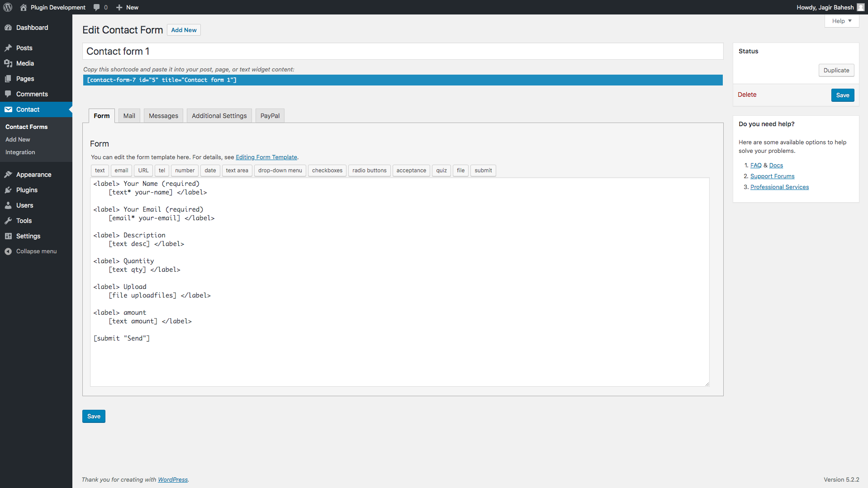
Task: Click the Save button in Status box
Action: tap(843, 95)
